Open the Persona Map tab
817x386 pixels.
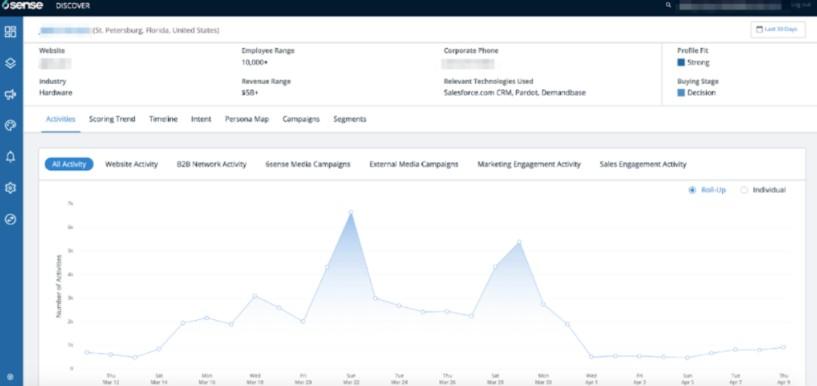click(247, 119)
